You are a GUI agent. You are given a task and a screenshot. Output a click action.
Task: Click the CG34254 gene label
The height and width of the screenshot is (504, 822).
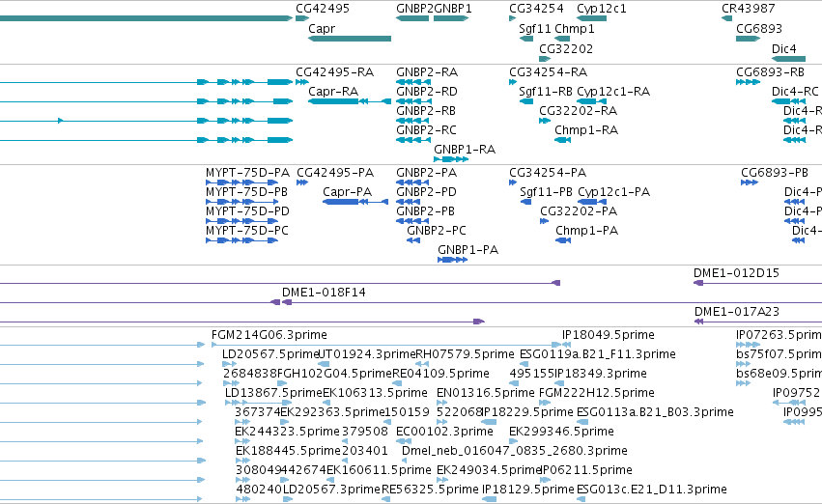pyautogui.click(x=536, y=9)
